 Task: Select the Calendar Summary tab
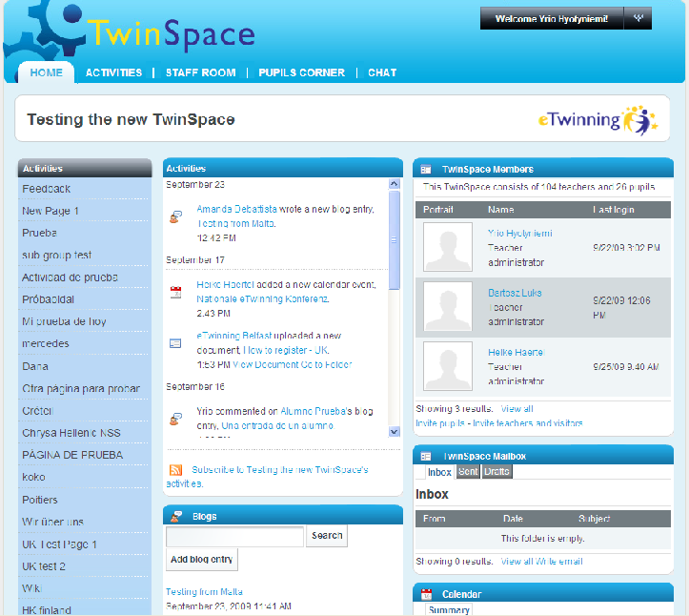point(449,610)
